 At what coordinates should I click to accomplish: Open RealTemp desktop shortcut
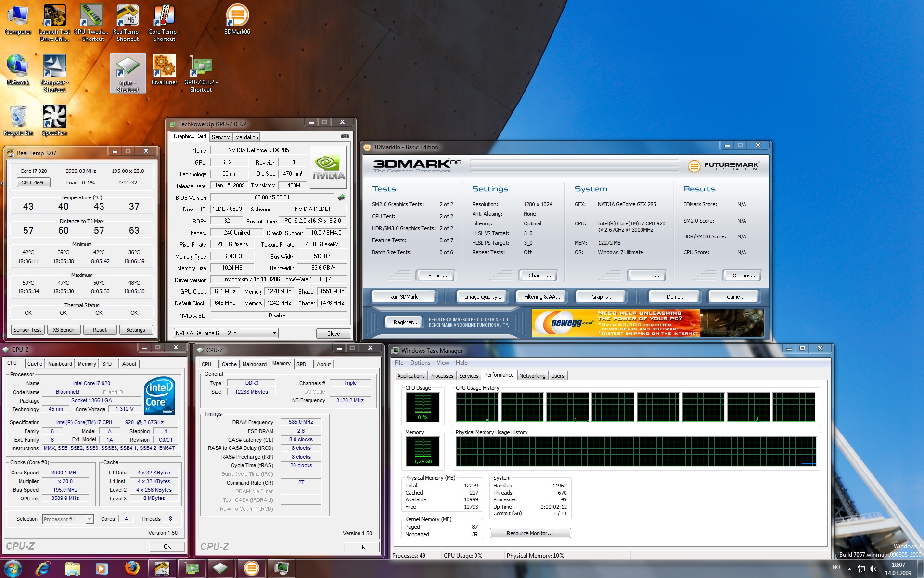(128, 23)
